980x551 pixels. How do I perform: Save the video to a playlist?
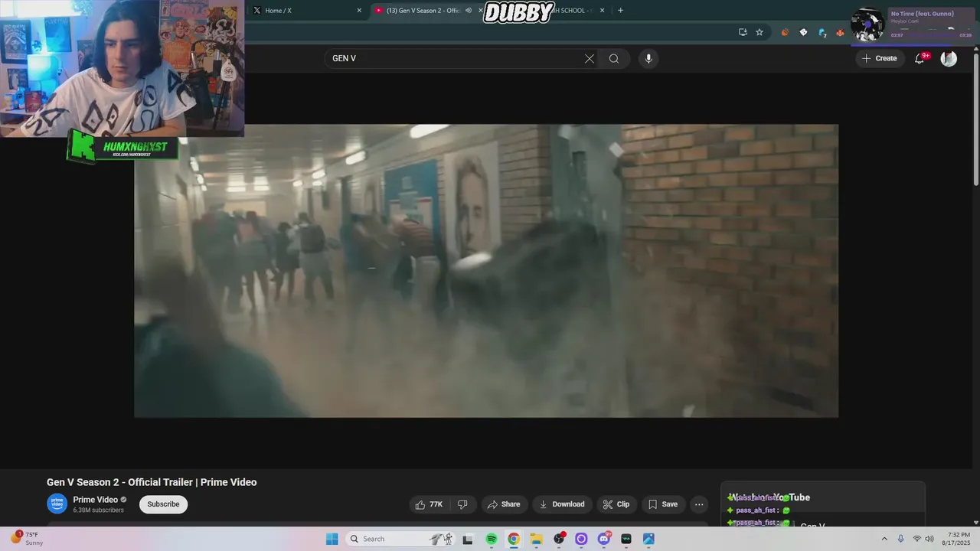663,504
